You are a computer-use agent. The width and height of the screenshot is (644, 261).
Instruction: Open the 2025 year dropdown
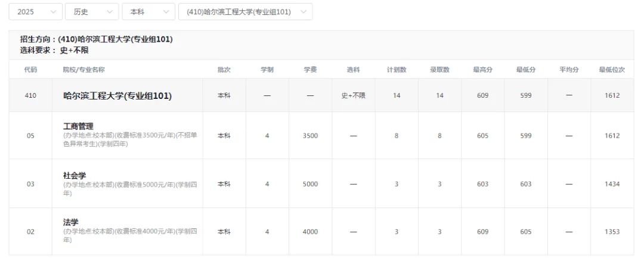(x=36, y=12)
